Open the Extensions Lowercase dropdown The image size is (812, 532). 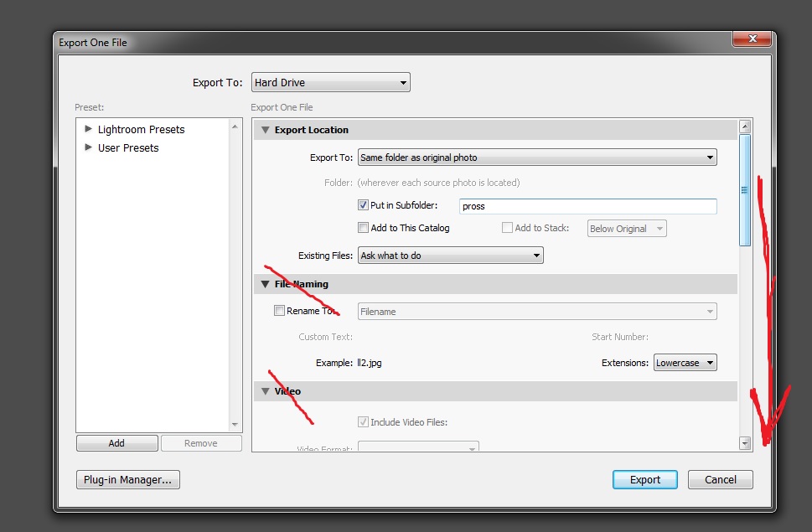click(x=685, y=363)
